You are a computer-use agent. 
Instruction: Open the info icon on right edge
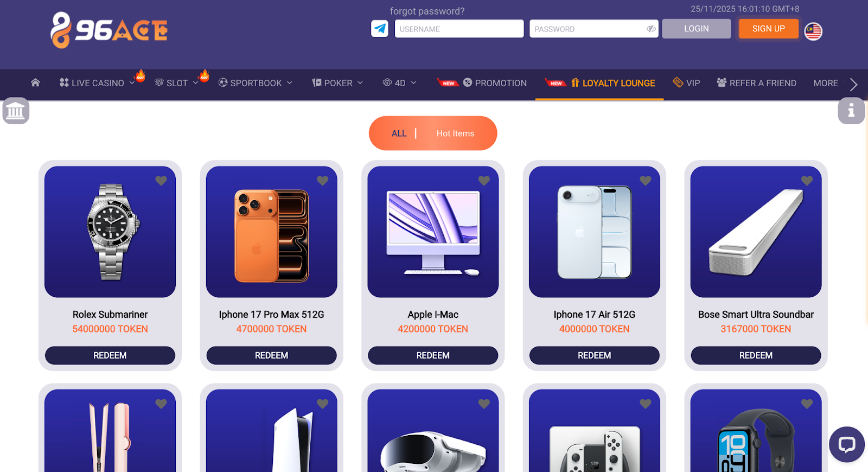point(851,111)
